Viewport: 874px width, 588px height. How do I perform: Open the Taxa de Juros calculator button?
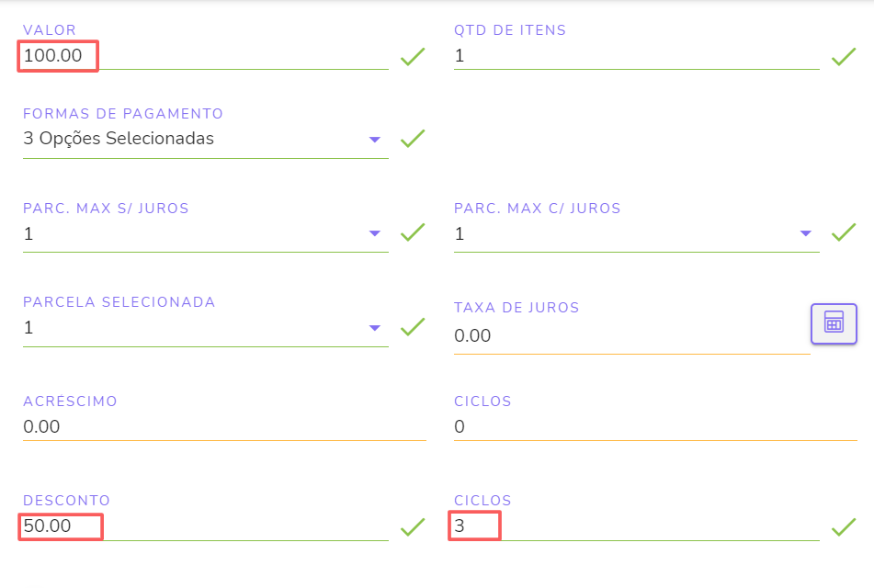pos(834,323)
